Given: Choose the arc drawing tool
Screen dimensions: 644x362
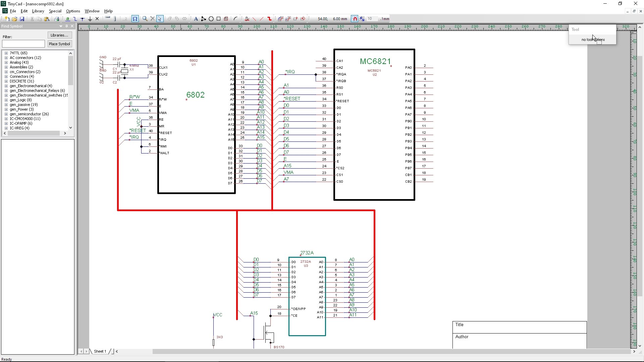Looking at the screenshot, I should click(235, 19).
